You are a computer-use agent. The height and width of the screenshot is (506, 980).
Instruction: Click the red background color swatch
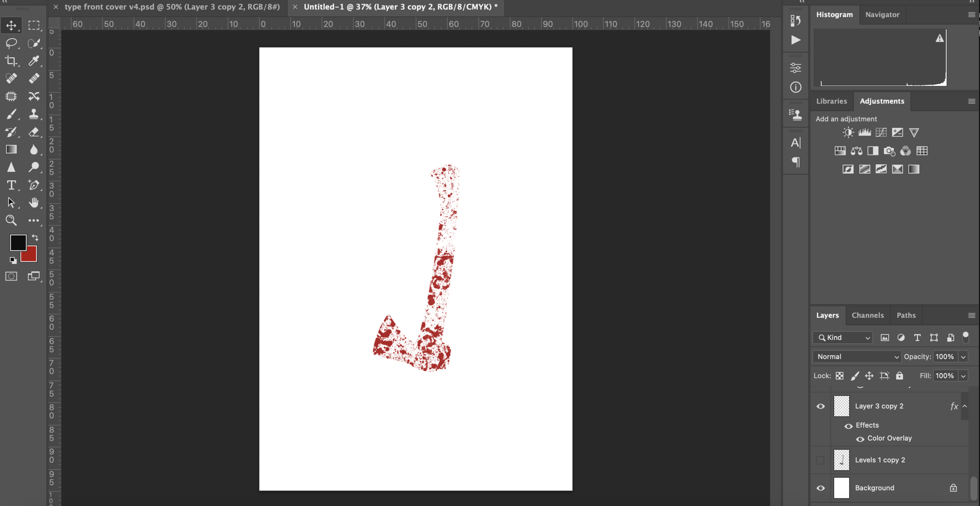31,256
